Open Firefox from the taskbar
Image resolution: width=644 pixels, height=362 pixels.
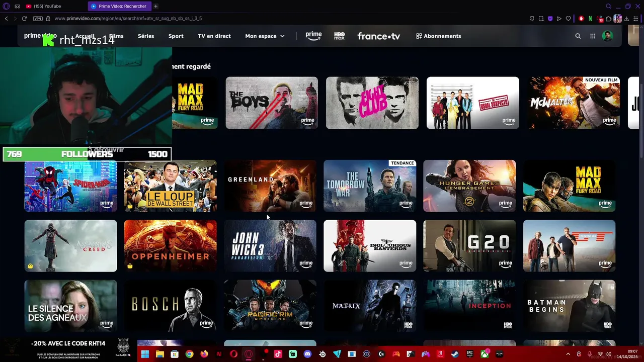click(204, 354)
